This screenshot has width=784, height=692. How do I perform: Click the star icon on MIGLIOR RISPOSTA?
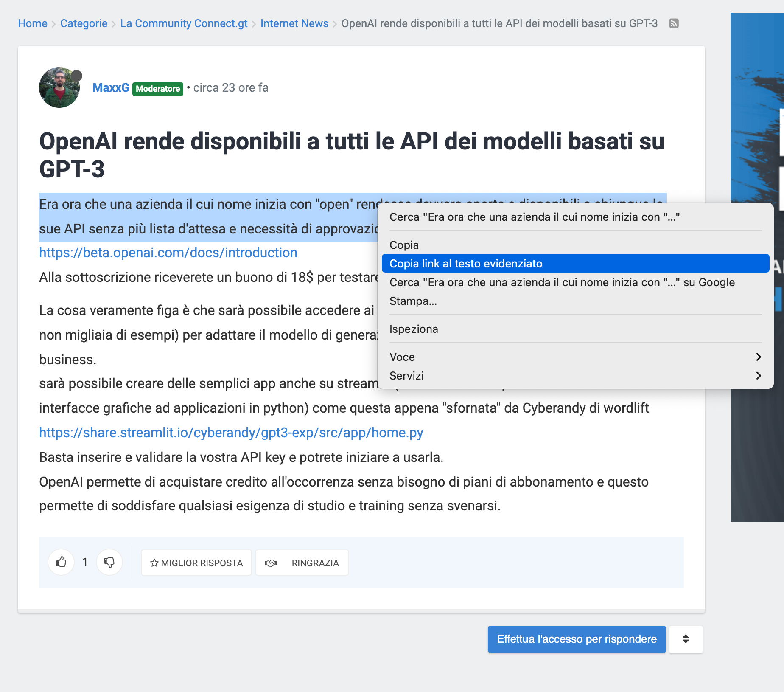pos(154,563)
